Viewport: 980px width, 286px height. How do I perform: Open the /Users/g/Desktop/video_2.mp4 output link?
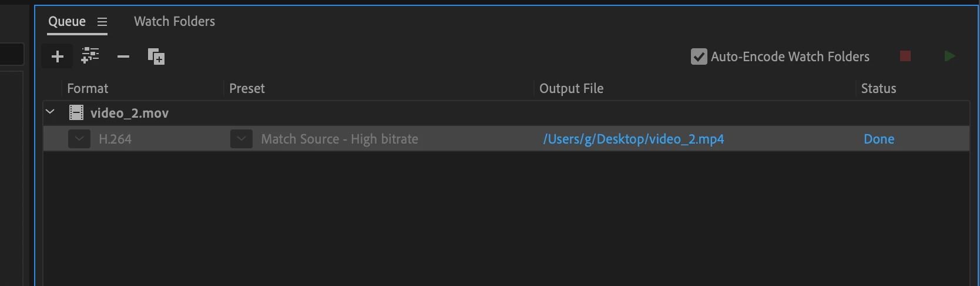pos(633,139)
